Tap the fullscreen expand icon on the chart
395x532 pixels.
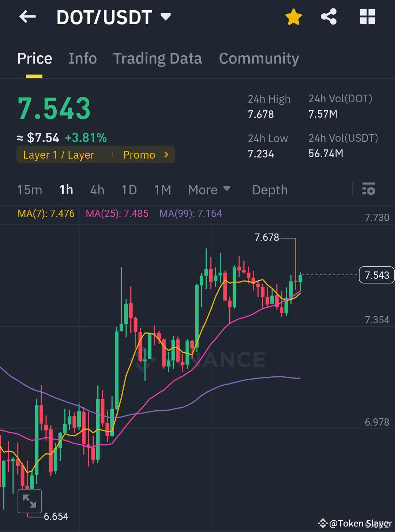[x=29, y=501]
